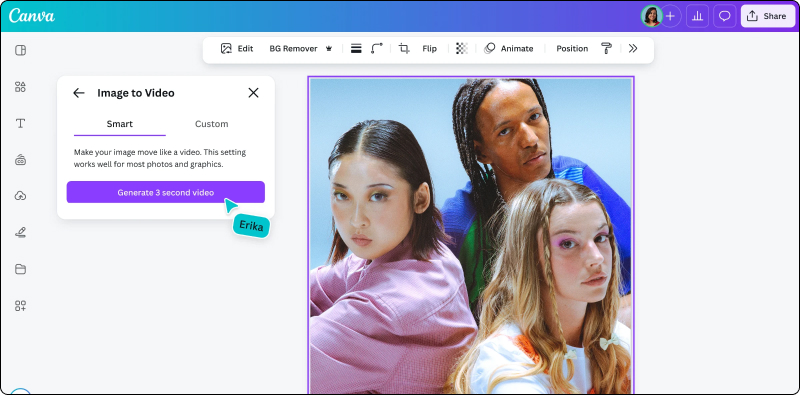
Task: Open corner rounding icon
Action: tap(377, 48)
